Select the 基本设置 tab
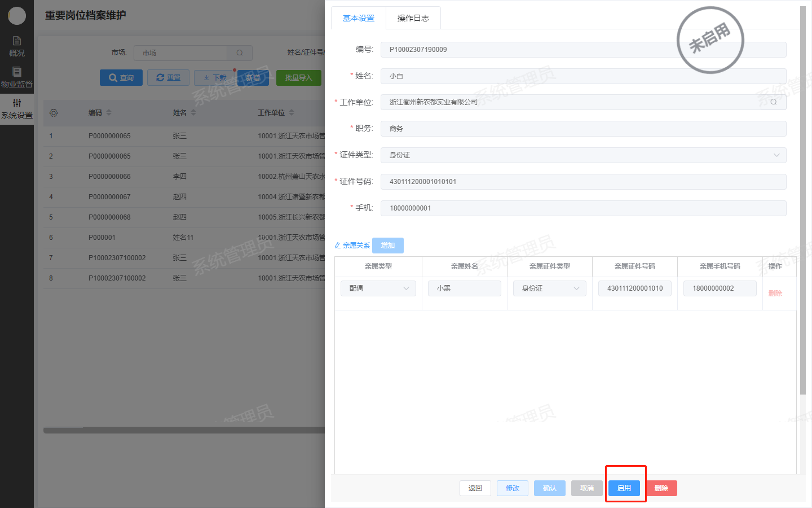The image size is (812, 508). click(359, 18)
